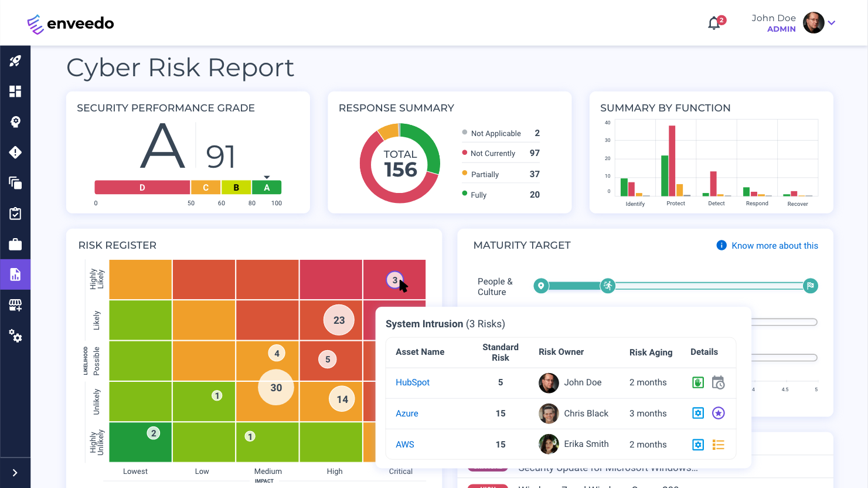Expand the collapsed sidebar using bottom chevron

point(15,473)
